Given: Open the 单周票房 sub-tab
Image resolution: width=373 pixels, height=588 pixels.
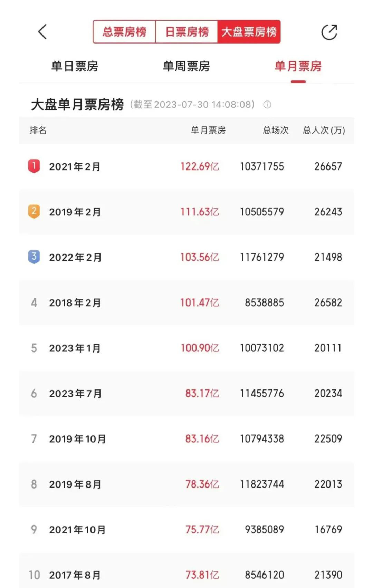Looking at the screenshot, I should tap(186, 66).
